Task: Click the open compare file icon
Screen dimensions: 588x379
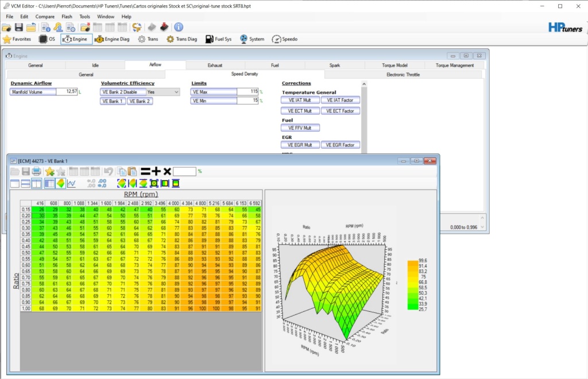Action: (85, 28)
